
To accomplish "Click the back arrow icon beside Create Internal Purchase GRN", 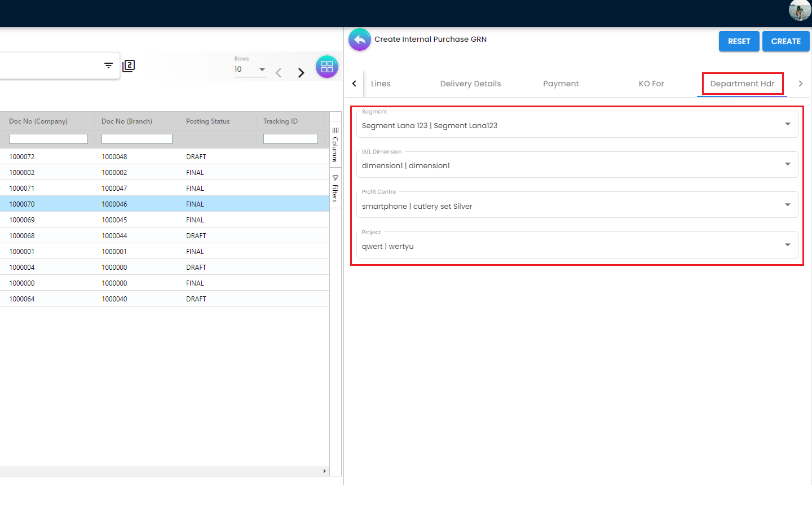I will tap(359, 40).
